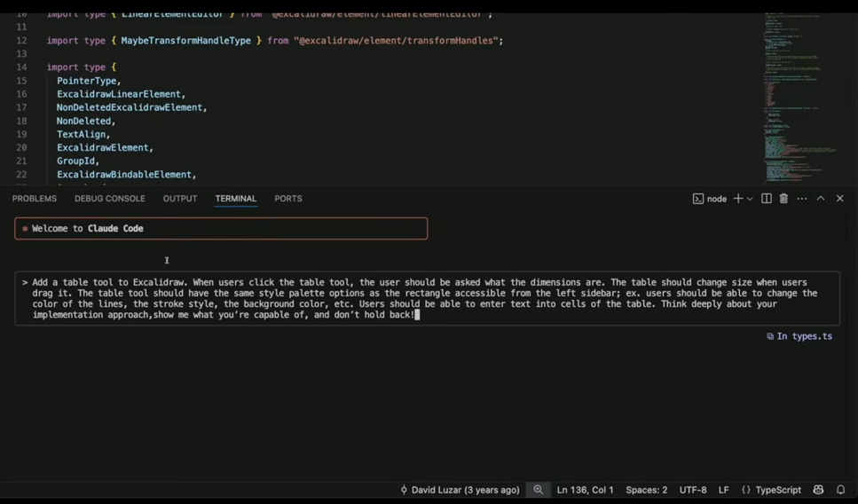Open the OUTPUT tab
Viewport: 858px width, 504px height.
[x=180, y=199]
